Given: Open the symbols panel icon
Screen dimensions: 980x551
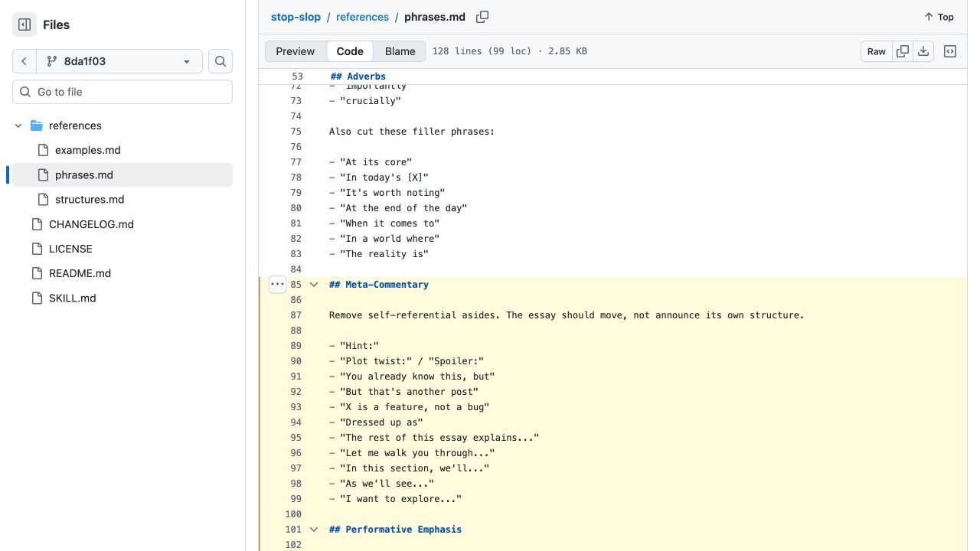Looking at the screenshot, I should tap(950, 51).
